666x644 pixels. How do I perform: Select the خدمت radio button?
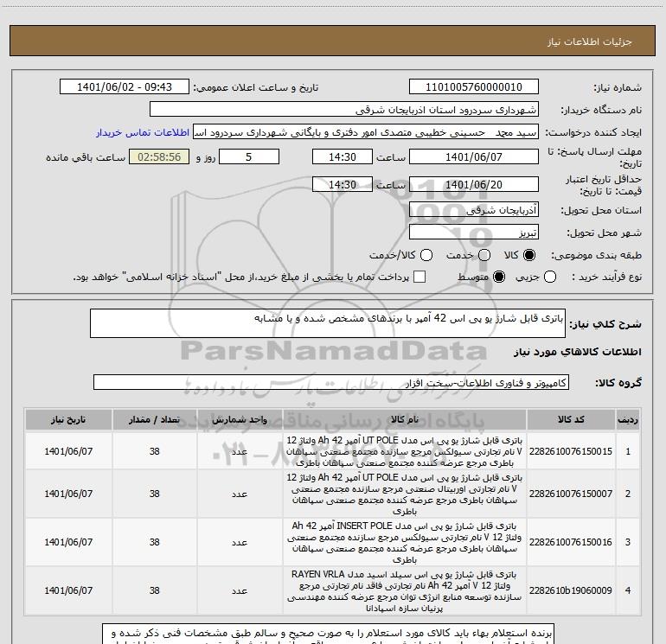(x=484, y=255)
